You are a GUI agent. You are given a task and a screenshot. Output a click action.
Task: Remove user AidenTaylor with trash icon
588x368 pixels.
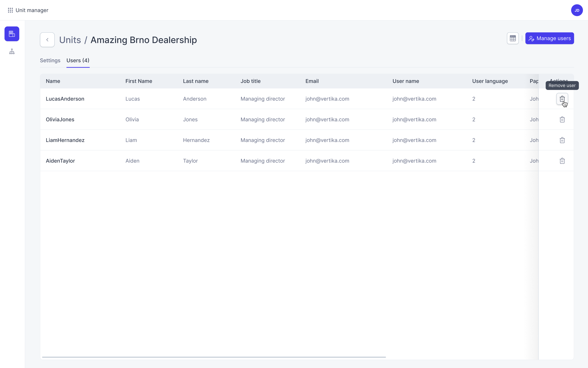pos(562,161)
